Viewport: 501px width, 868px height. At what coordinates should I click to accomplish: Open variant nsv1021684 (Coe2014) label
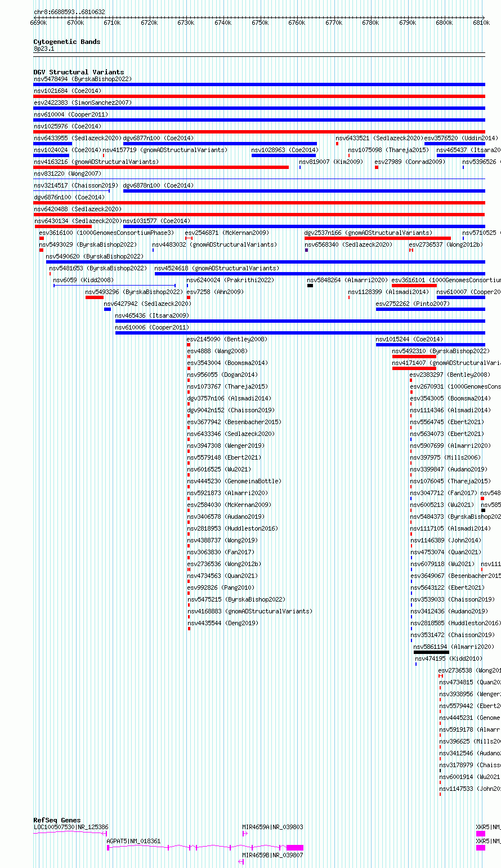coord(68,91)
